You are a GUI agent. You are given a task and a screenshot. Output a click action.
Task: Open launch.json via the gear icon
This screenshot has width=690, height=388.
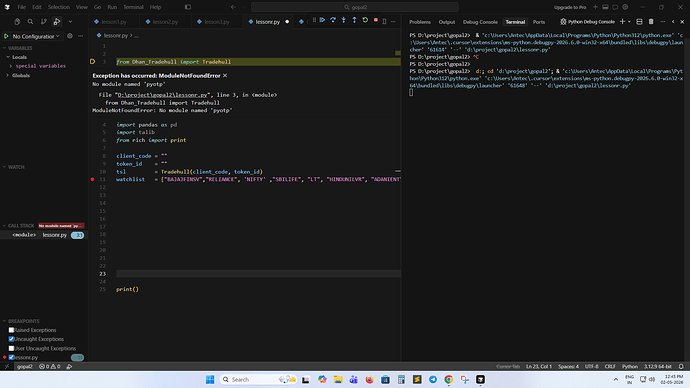click(x=70, y=36)
